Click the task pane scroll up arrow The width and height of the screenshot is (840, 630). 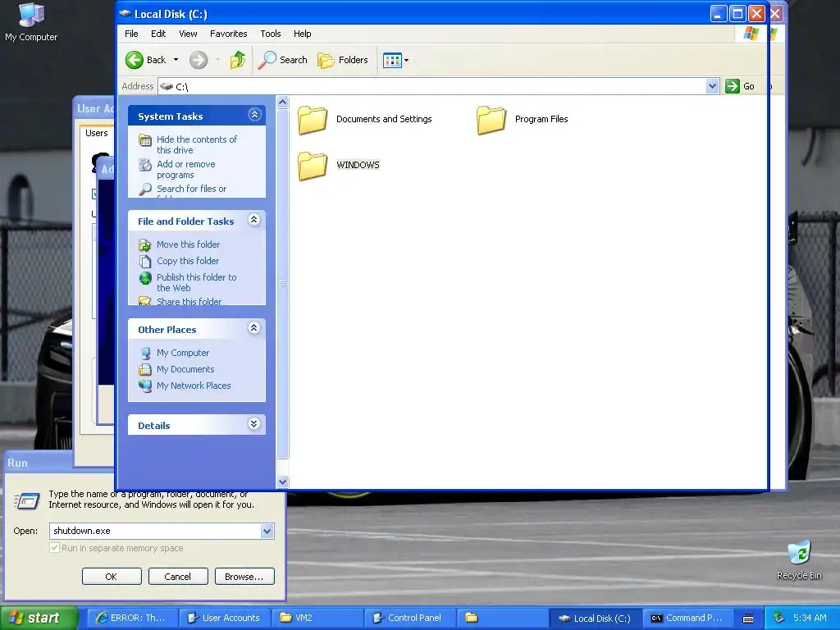coord(282,102)
